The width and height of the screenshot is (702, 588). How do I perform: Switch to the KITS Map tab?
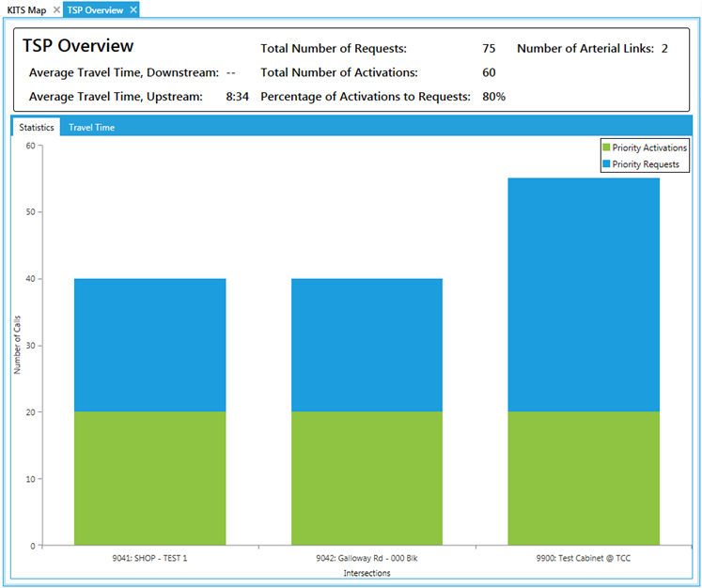(27, 9)
